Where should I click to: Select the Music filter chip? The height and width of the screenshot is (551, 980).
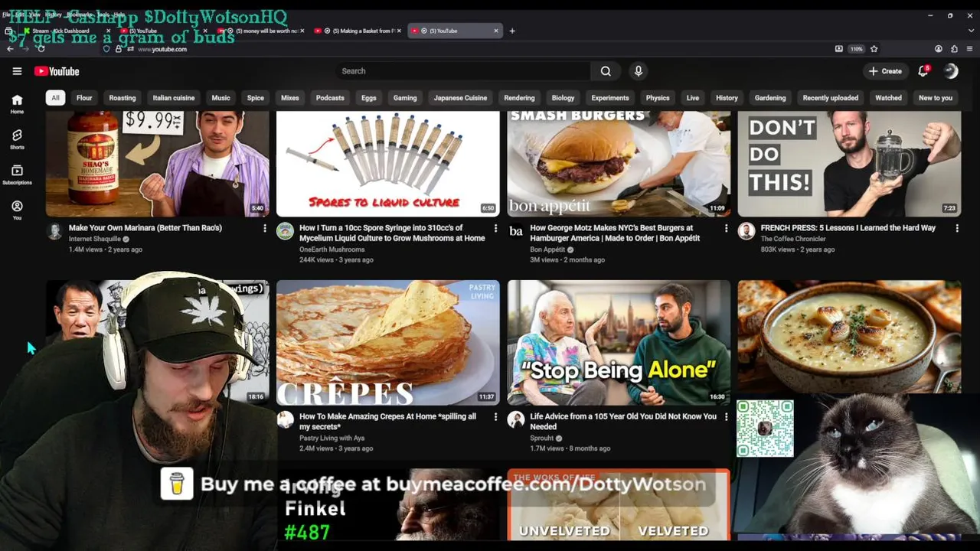tap(220, 98)
